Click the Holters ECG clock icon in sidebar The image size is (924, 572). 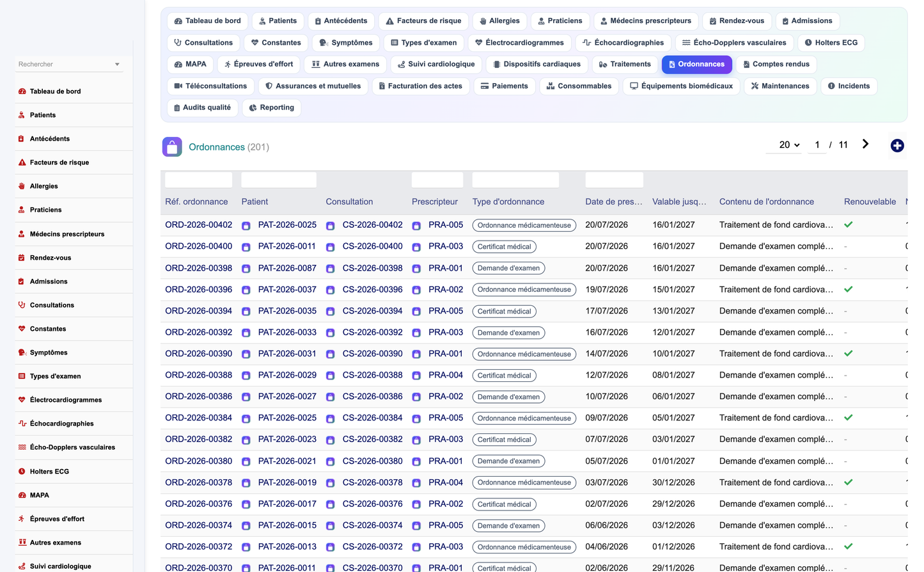point(22,472)
